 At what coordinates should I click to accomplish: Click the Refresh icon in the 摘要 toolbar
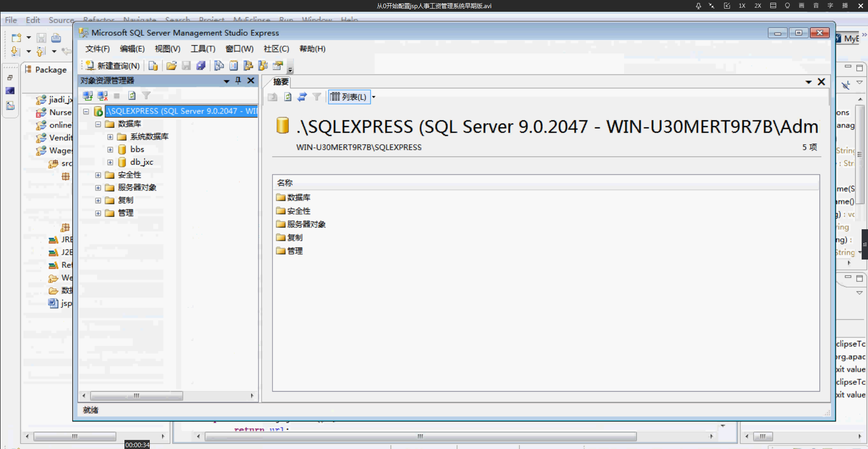288,97
